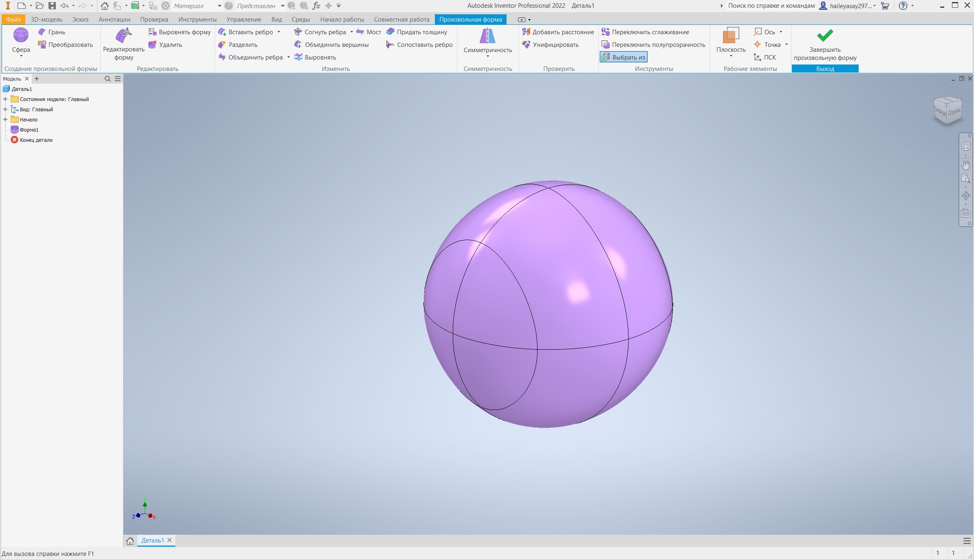Viewport: 974px width, 560px height.
Task: Click the fx parameters icon
Action: (x=316, y=6)
